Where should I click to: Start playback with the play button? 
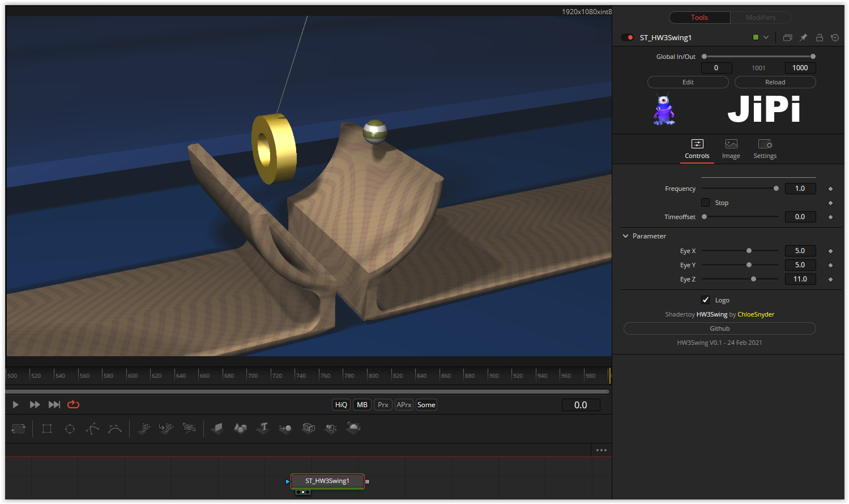point(16,404)
